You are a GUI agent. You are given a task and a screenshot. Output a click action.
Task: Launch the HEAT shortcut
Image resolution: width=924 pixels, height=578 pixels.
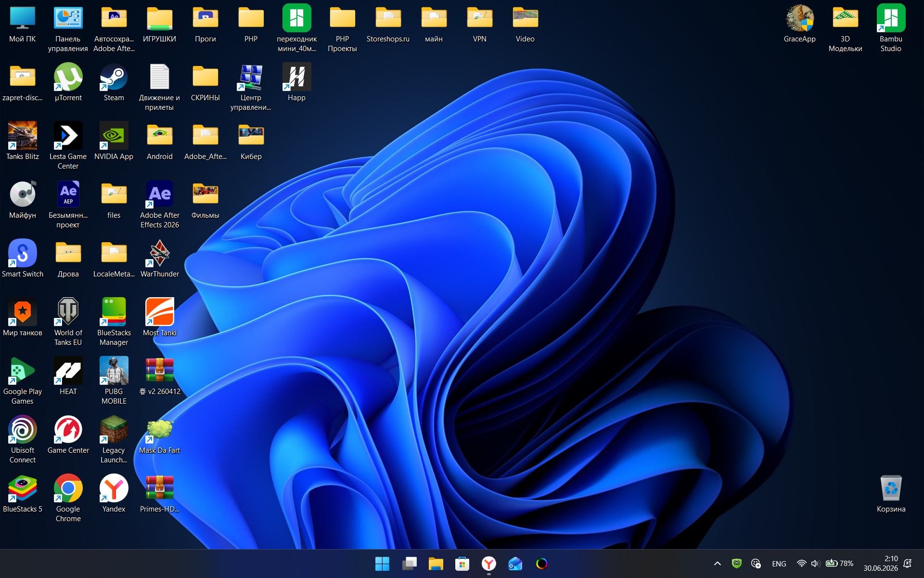pyautogui.click(x=68, y=377)
